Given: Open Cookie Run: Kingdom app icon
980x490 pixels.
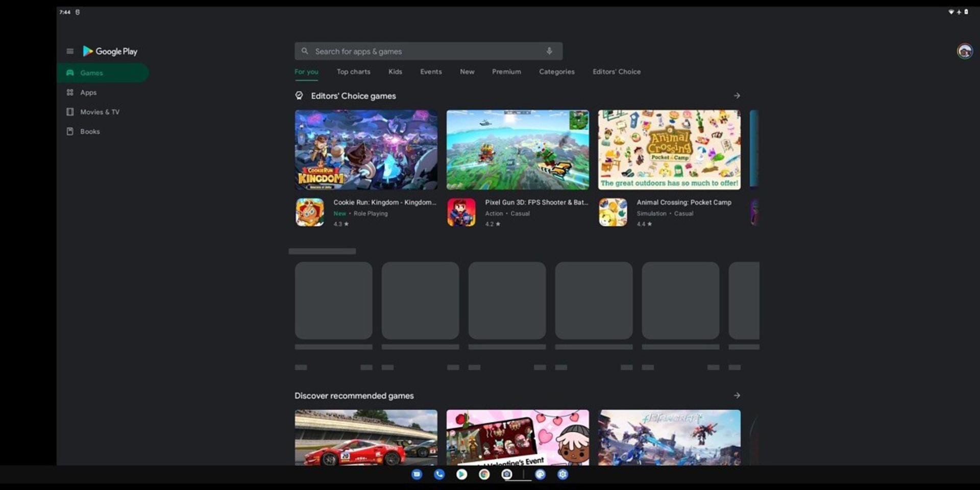Looking at the screenshot, I should [310, 212].
